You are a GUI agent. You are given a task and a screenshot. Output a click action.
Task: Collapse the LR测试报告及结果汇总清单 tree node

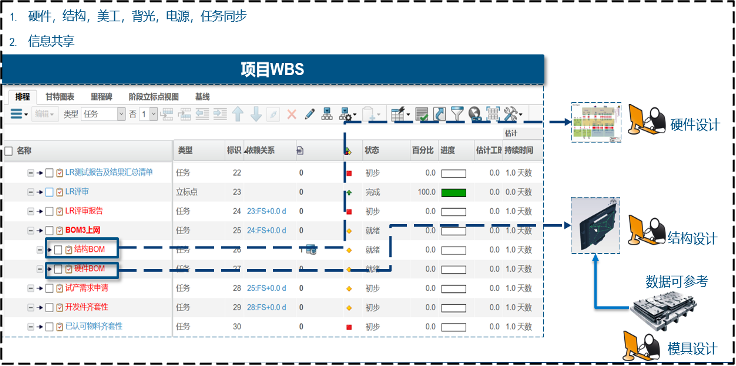coord(31,173)
